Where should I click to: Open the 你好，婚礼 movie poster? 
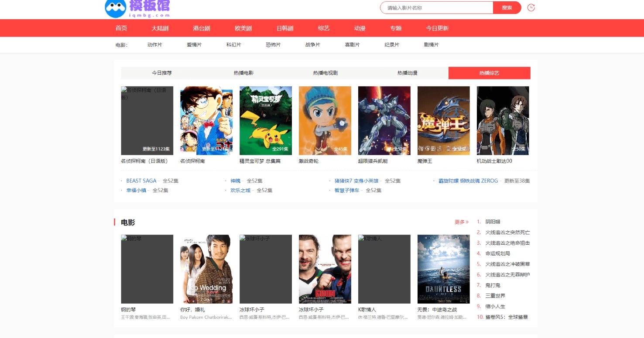click(x=206, y=269)
